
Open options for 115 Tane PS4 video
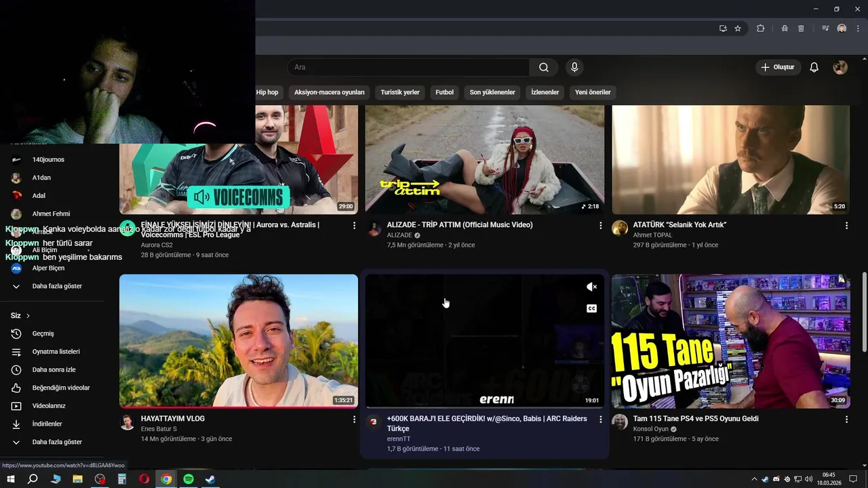click(x=846, y=420)
